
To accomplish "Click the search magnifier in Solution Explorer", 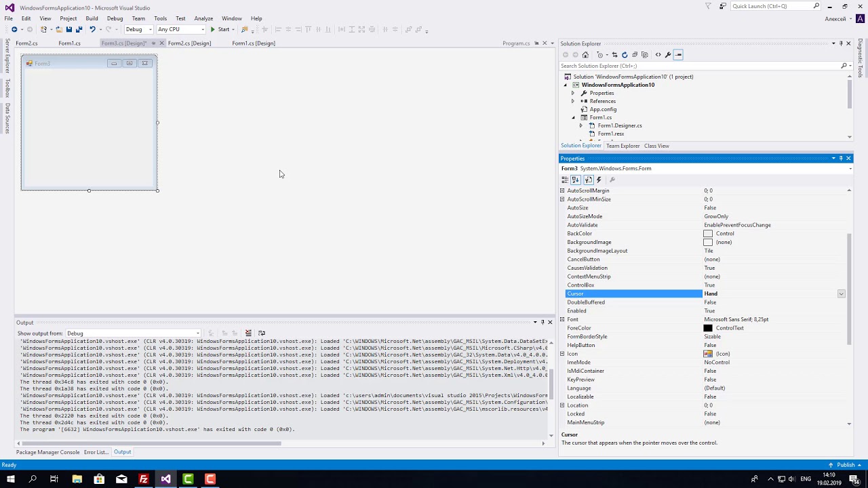I will click(844, 66).
